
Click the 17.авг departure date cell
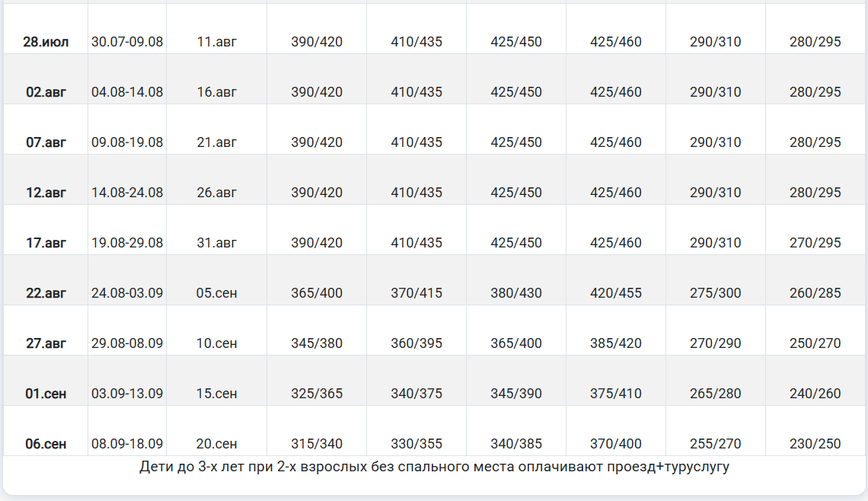pos(46,243)
